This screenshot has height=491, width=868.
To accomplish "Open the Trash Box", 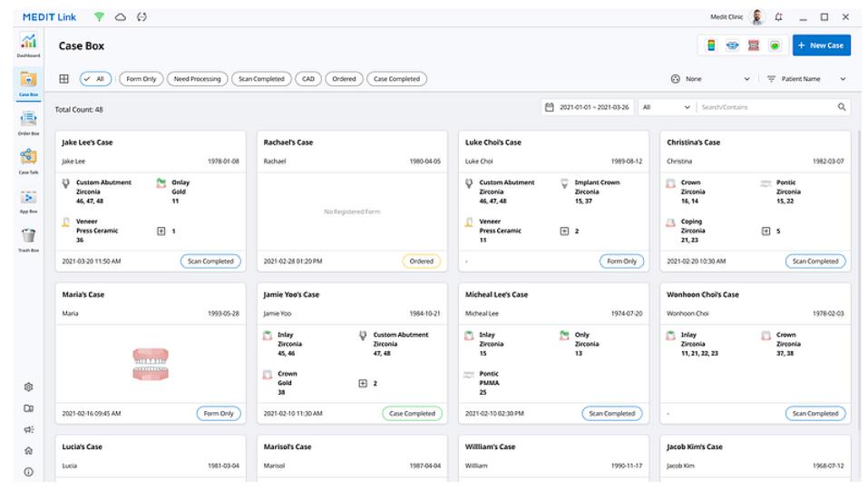I will coord(28,238).
